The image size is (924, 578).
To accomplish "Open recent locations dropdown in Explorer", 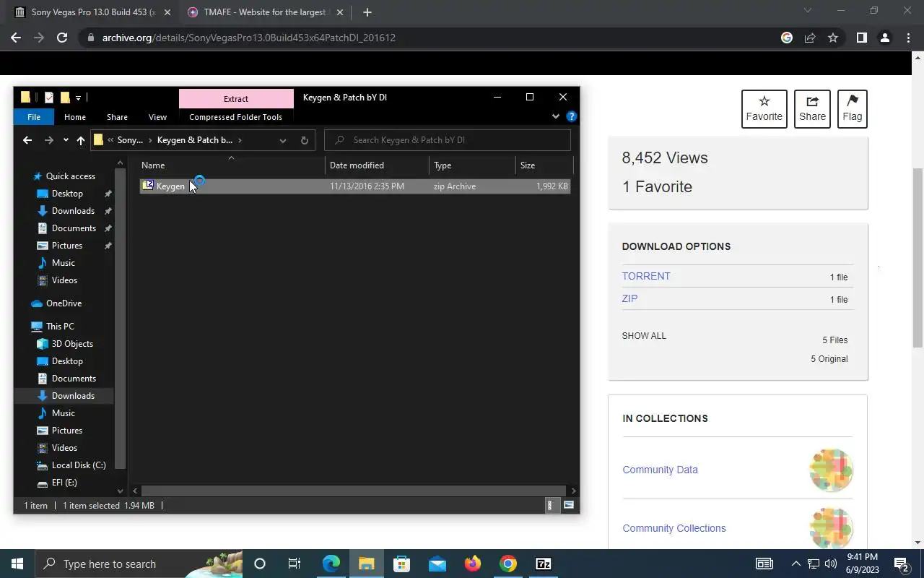I will tap(66, 140).
